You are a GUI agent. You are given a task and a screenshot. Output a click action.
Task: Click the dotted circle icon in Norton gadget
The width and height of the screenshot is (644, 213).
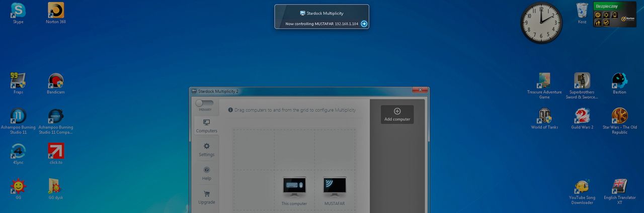click(606, 15)
